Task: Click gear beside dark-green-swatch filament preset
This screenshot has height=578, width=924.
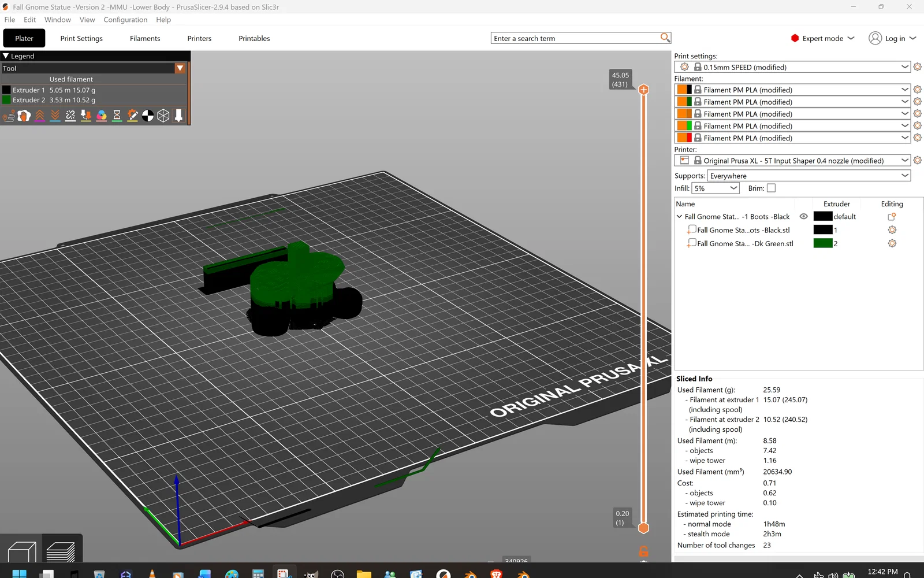Action: (918, 102)
